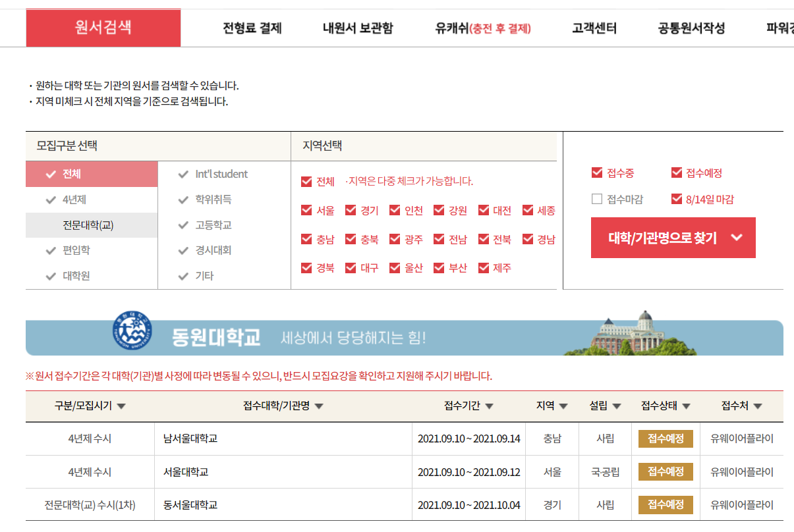The height and width of the screenshot is (532, 794).
Task: Click date range 2021.09.10~2021.10.04
Action: pos(469,505)
